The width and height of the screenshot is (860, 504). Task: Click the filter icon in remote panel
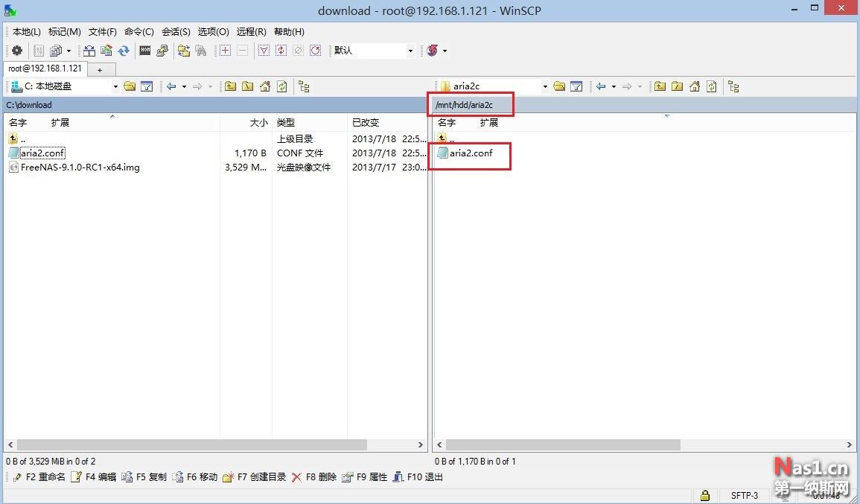point(576,86)
